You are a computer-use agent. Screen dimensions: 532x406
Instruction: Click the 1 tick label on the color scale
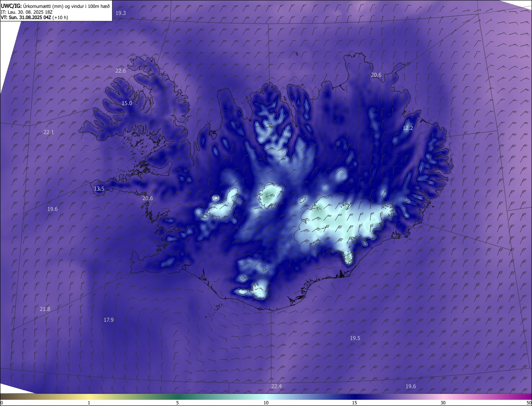[89, 403]
